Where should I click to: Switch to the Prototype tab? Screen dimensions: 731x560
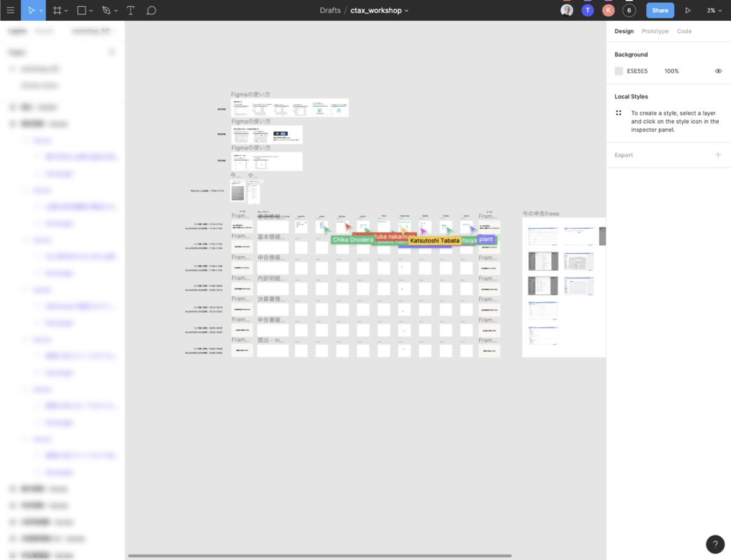pyautogui.click(x=655, y=31)
